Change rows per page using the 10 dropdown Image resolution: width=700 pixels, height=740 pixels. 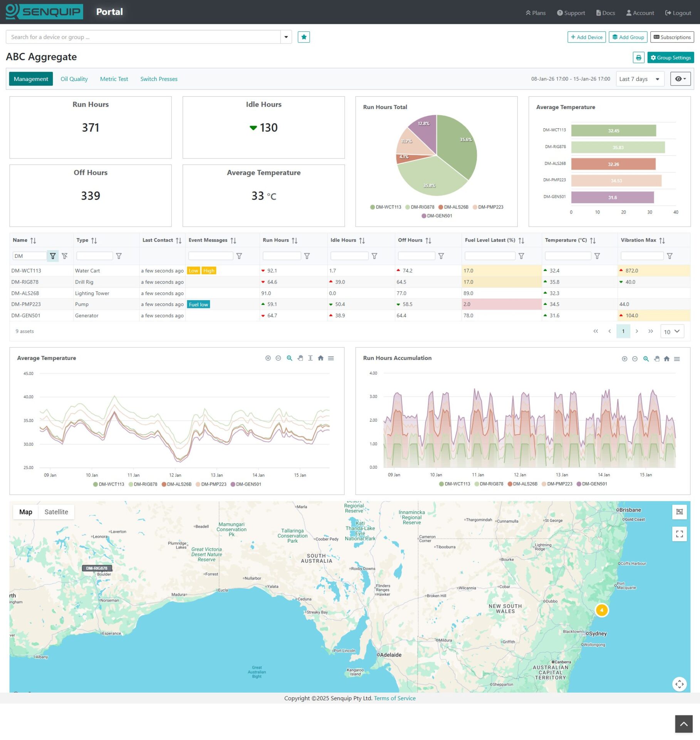coord(672,331)
